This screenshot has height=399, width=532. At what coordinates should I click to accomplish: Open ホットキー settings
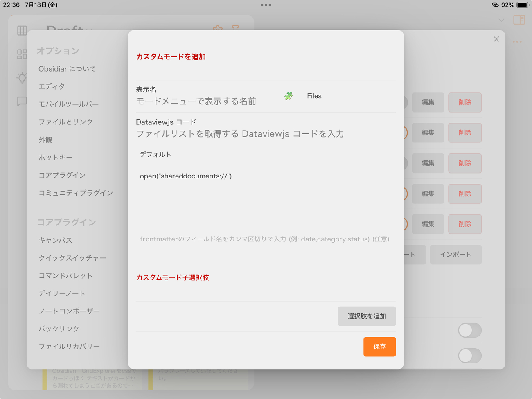tap(56, 157)
